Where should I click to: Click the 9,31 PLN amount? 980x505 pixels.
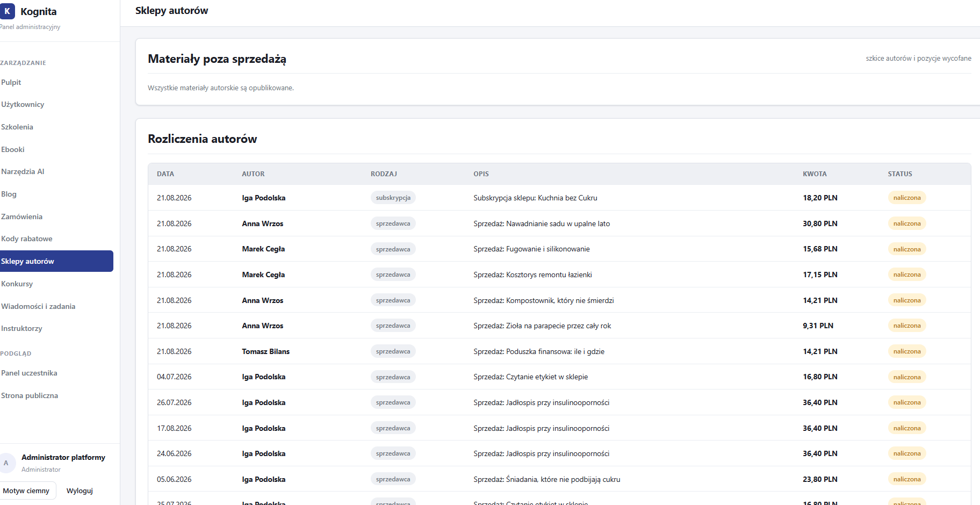point(818,326)
